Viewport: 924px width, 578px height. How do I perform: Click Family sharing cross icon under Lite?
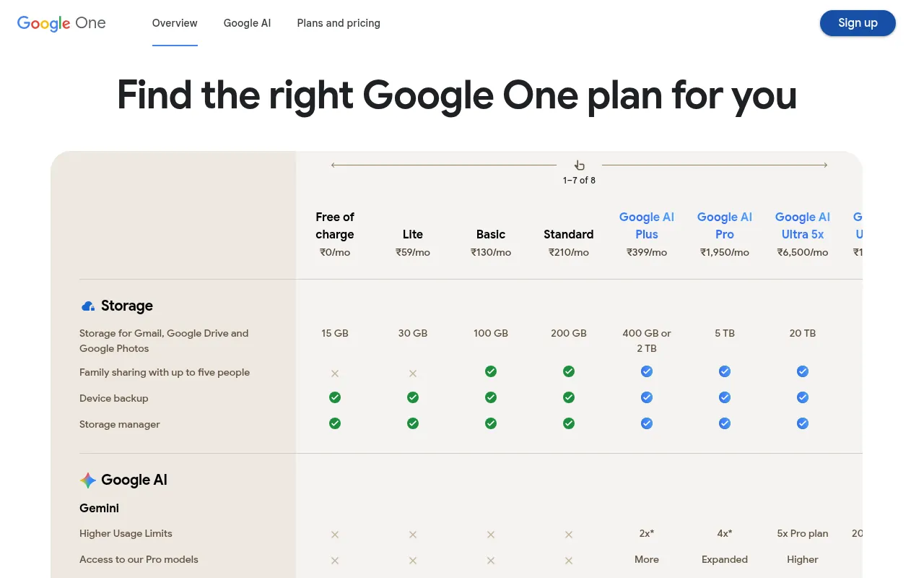click(413, 374)
